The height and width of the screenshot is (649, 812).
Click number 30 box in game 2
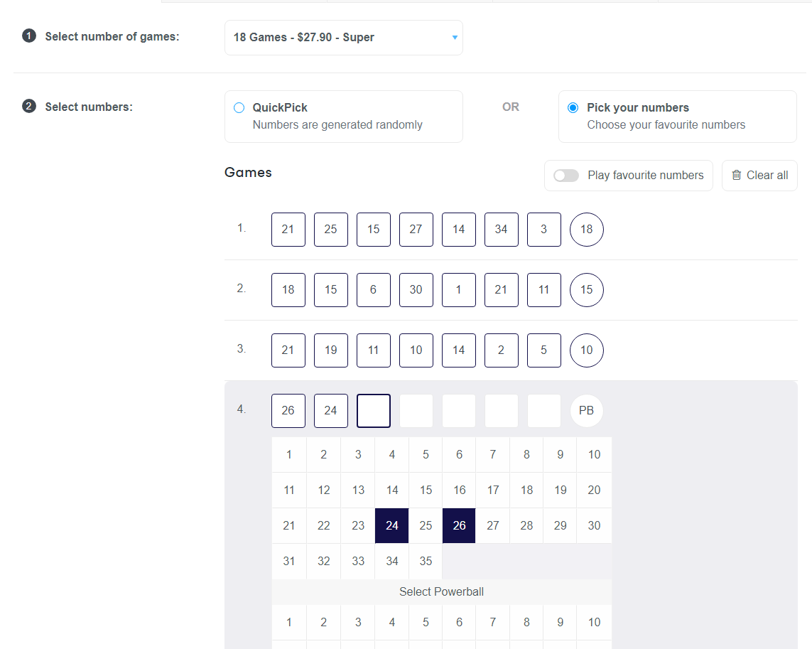pos(416,290)
